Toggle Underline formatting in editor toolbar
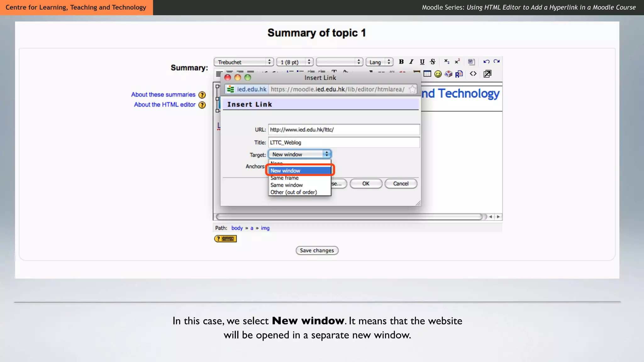Image resolution: width=644 pixels, height=362 pixels. pyautogui.click(x=422, y=62)
